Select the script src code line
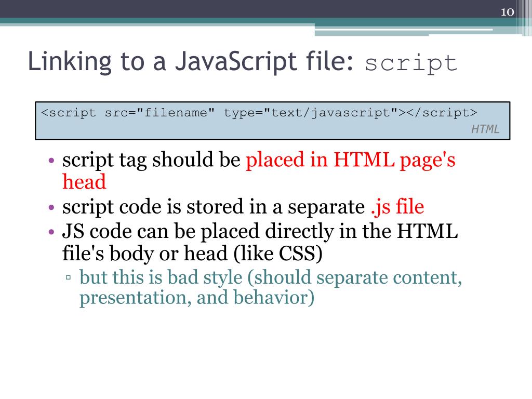Image resolution: width=532 pixels, height=399 pixels. (259, 113)
